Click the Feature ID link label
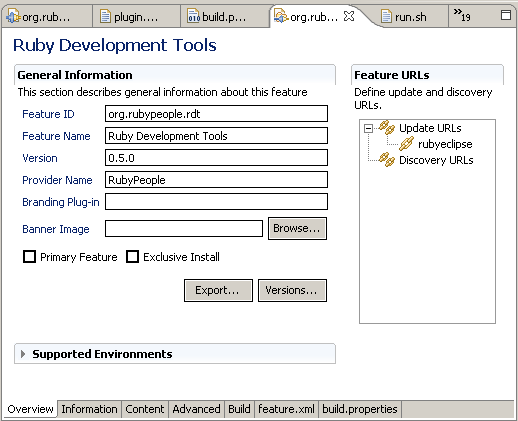The height and width of the screenshot is (421, 518). pyautogui.click(x=48, y=114)
